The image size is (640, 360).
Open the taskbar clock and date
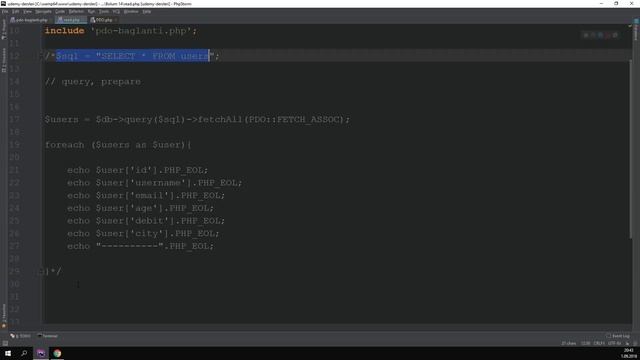629,353
